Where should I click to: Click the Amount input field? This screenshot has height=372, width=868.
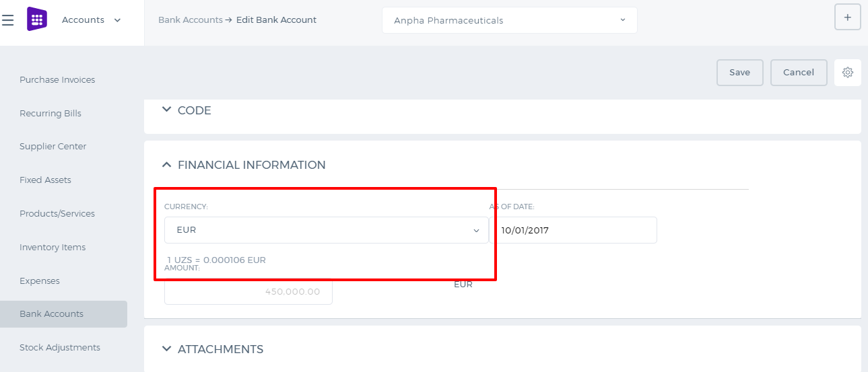(x=248, y=292)
